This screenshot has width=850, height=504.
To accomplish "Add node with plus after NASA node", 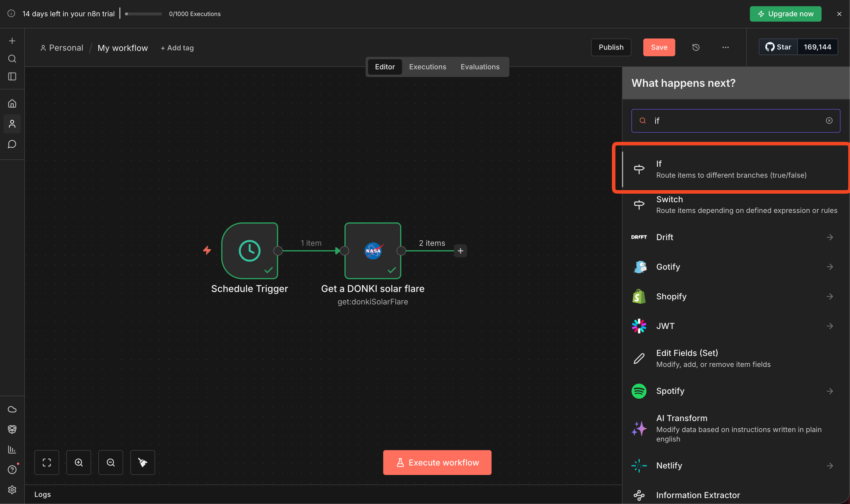I will pos(460,251).
